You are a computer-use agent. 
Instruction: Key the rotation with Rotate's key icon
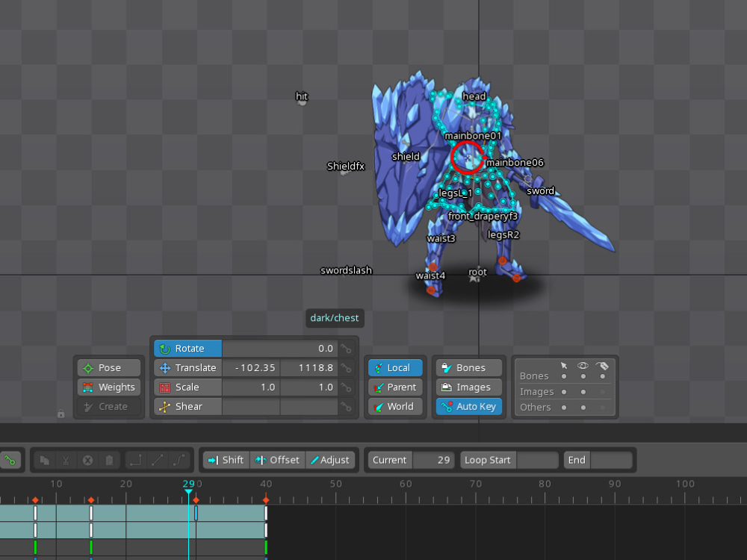(x=347, y=349)
